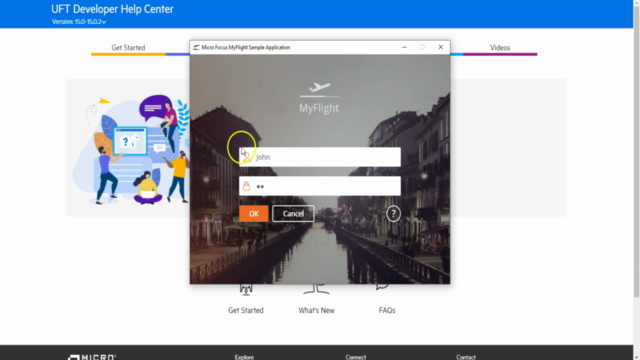Click the Micro Focus logo in the footer
This screenshot has width=640, height=360.
click(91, 357)
